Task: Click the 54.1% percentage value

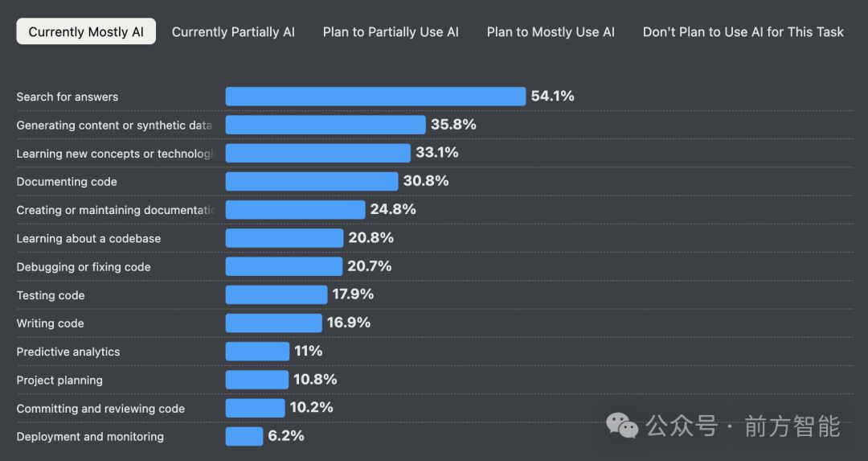Action: (552, 97)
